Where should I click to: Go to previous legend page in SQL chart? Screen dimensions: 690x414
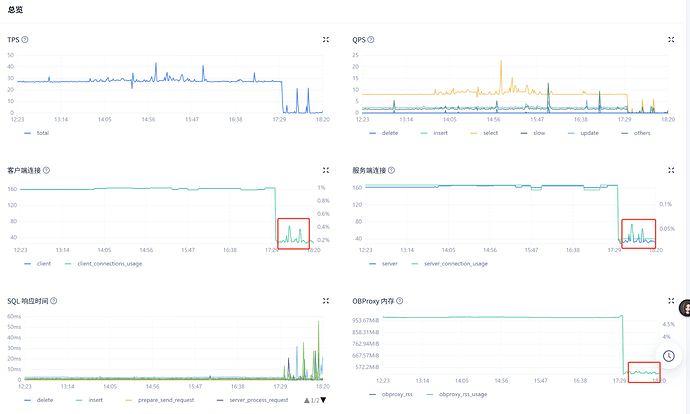point(307,400)
